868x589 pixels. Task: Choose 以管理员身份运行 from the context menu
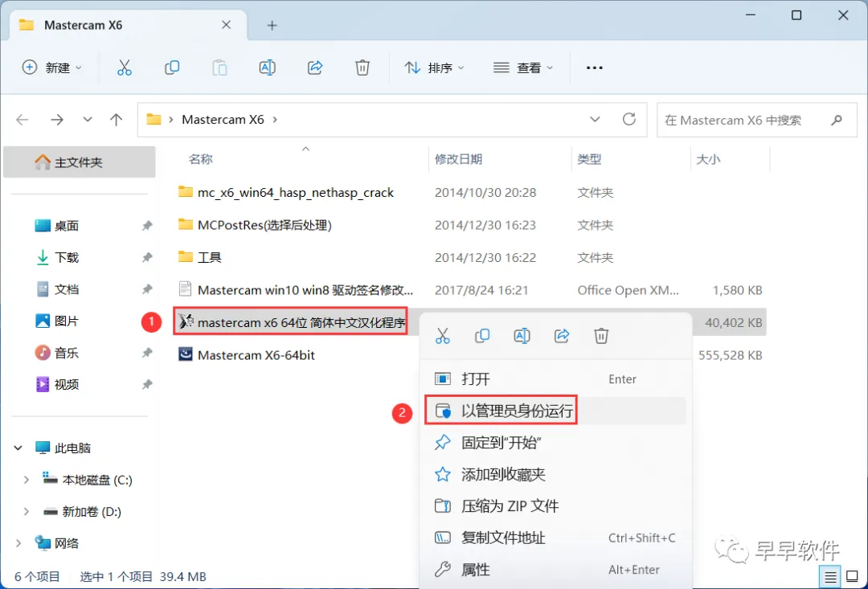[x=555, y=411]
